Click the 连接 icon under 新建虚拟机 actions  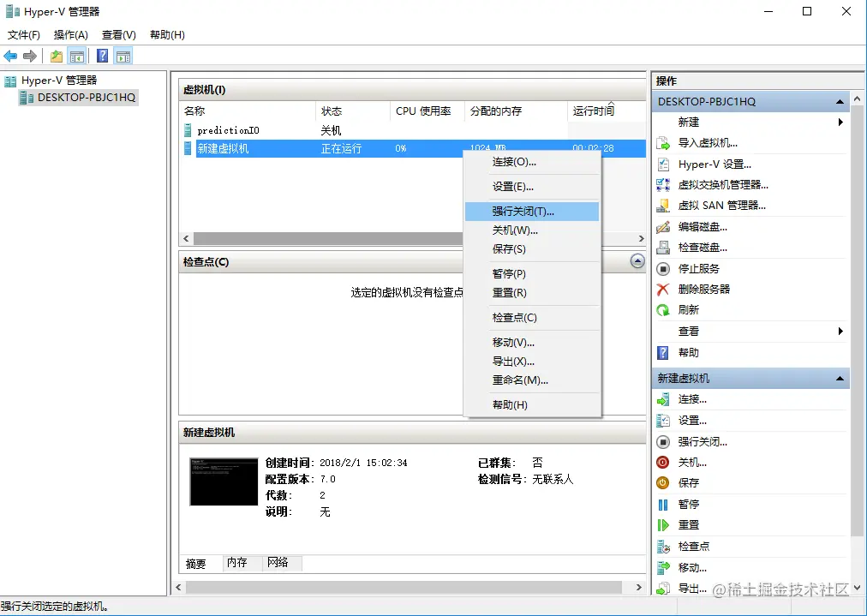(663, 399)
